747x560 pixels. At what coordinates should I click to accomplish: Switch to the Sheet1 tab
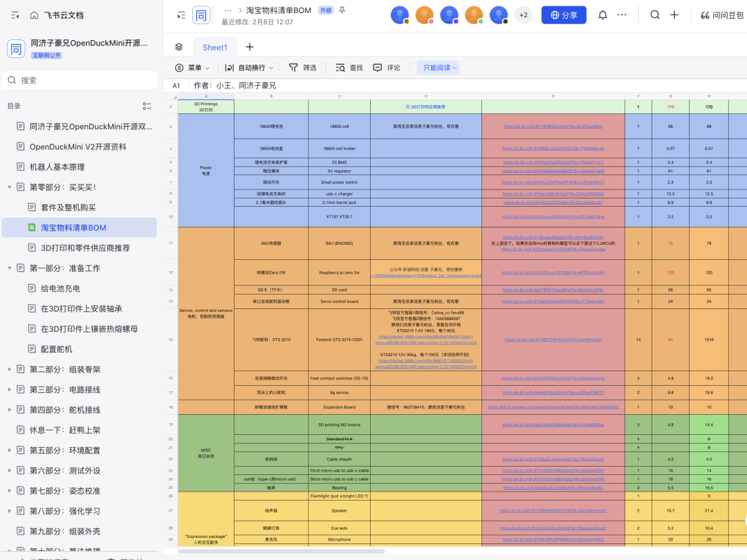(x=215, y=47)
